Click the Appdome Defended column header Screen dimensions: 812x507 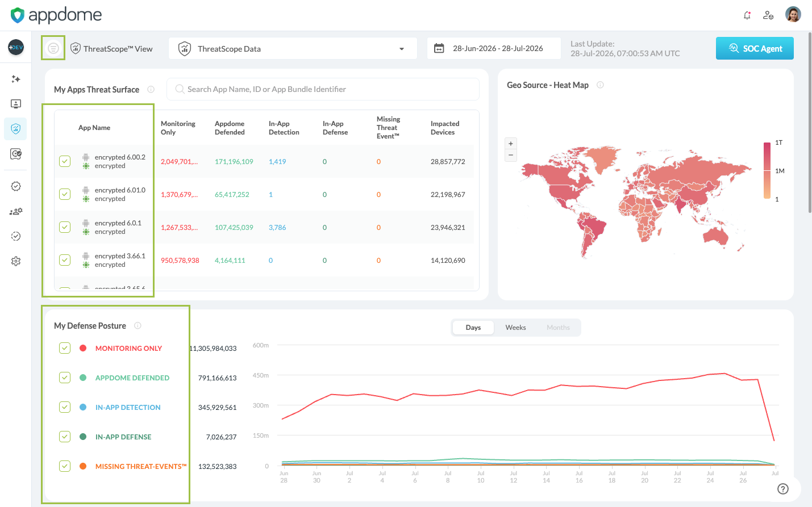[x=230, y=128]
